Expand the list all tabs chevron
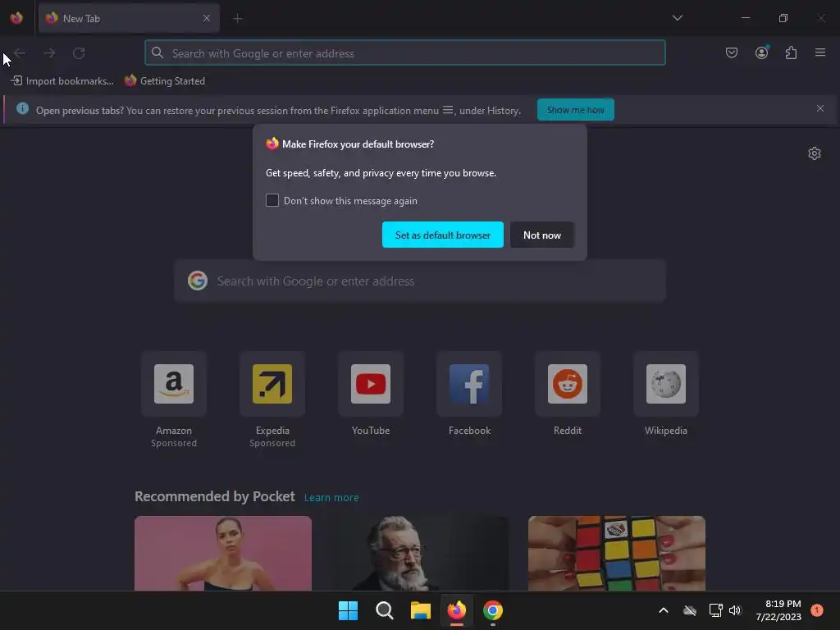Viewport: 840px width, 630px height. [677, 18]
